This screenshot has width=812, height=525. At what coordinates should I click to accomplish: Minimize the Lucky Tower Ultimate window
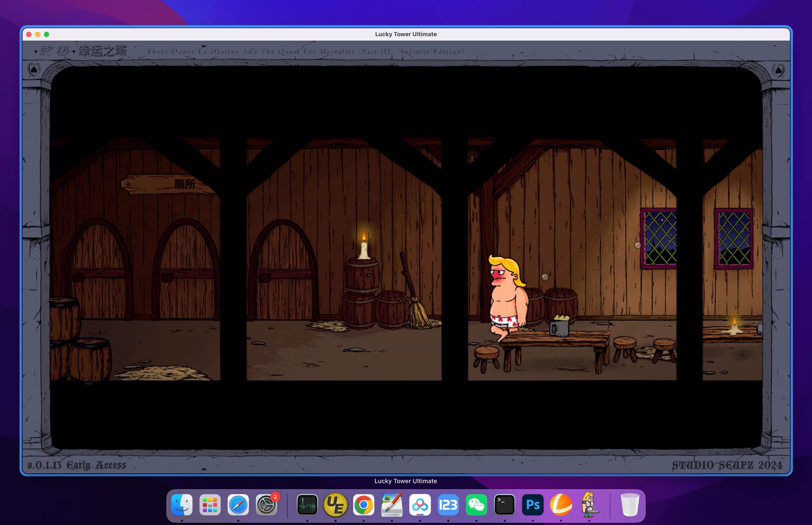coord(38,34)
